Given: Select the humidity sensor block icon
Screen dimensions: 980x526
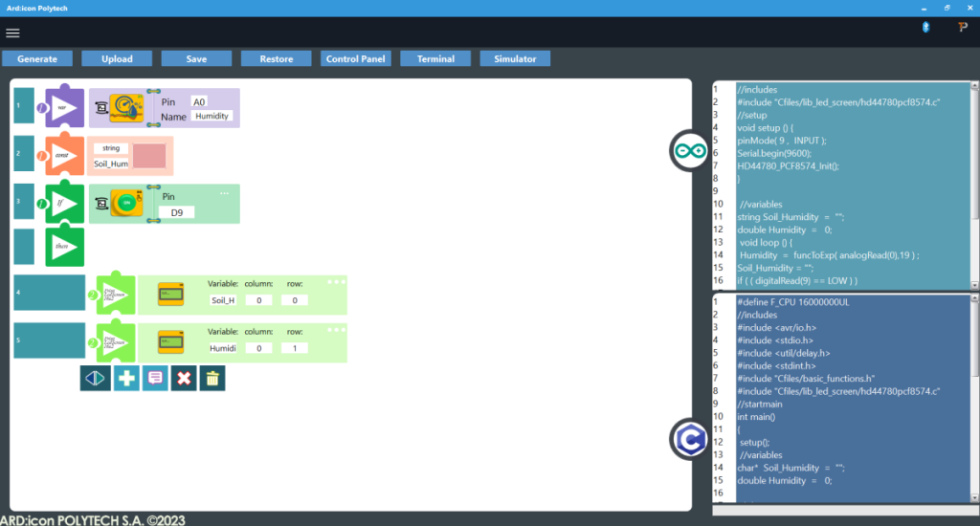Looking at the screenshot, I should pos(125,108).
